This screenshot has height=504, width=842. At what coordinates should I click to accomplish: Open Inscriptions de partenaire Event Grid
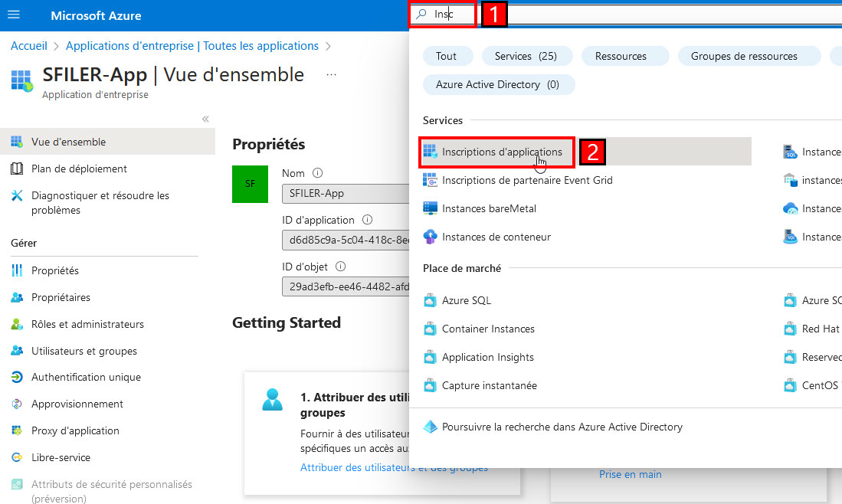click(x=527, y=180)
